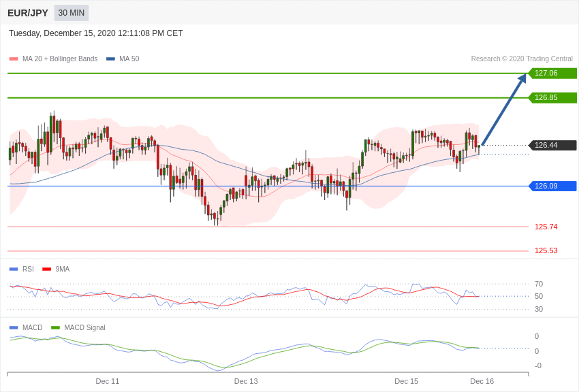This screenshot has width=579, height=392.
Task: Click the Dec 11 date axis label
Action: pyautogui.click(x=108, y=381)
